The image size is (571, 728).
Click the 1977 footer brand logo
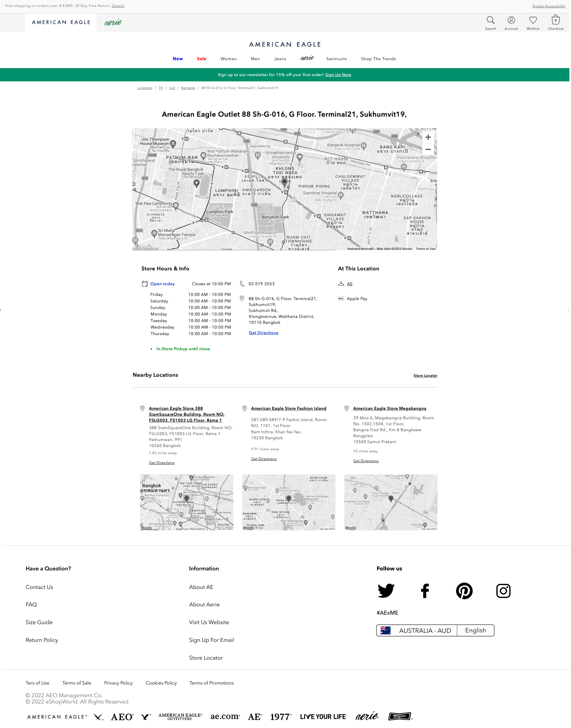pyautogui.click(x=281, y=717)
